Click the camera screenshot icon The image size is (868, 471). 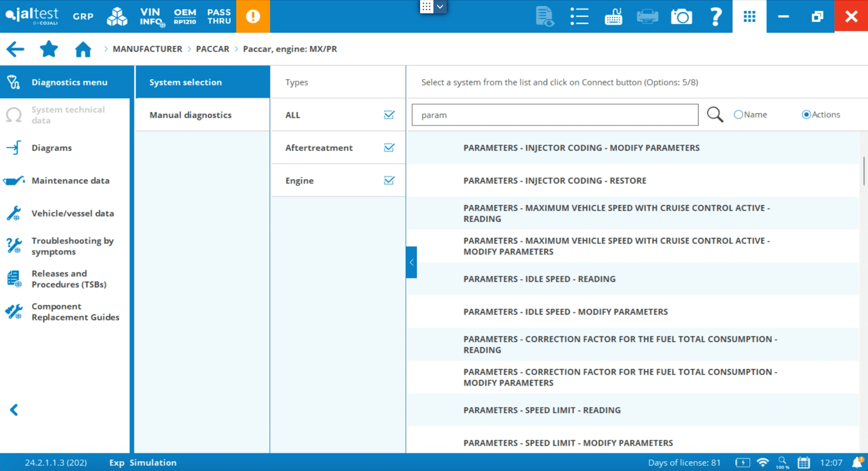click(x=681, y=16)
